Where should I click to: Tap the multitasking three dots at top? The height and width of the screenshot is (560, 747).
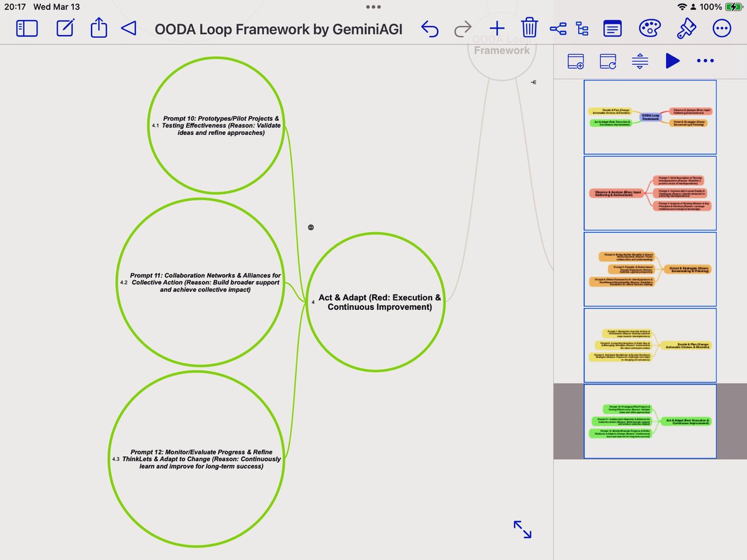coord(374,7)
